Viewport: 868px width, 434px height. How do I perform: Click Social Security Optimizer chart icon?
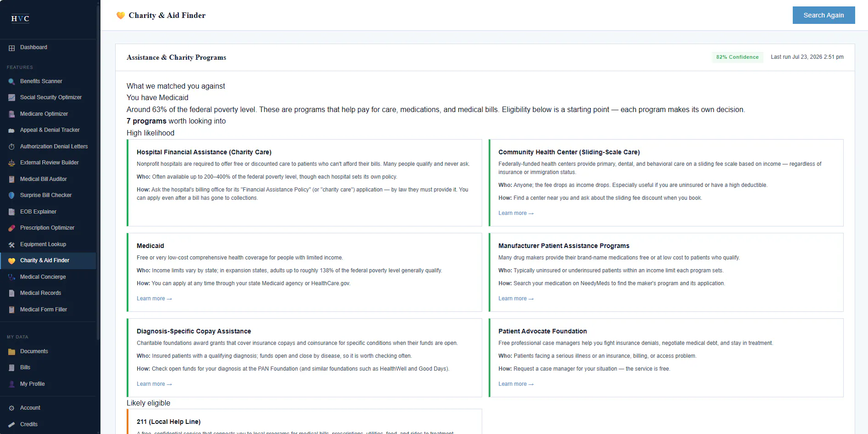11,97
